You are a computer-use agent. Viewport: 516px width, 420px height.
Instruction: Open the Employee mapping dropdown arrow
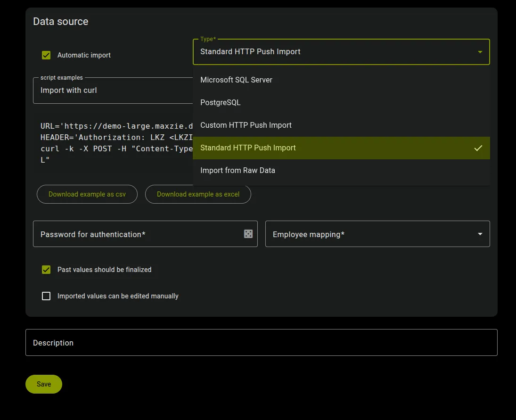(480, 233)
